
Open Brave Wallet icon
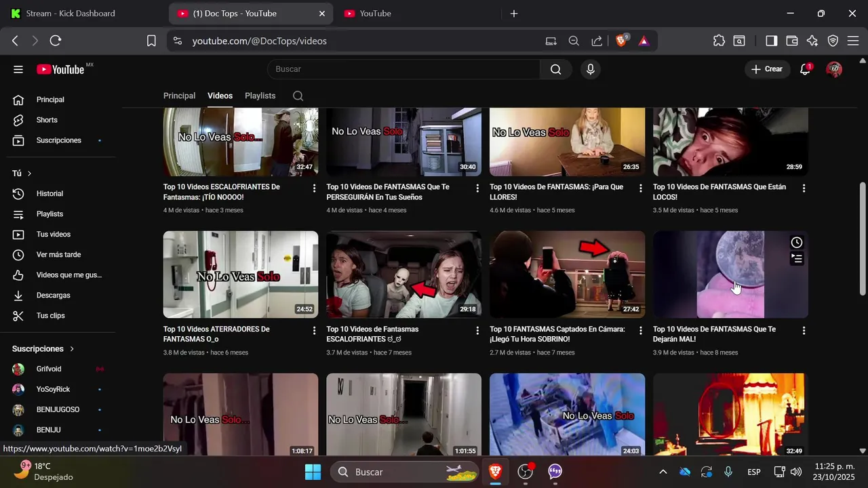(x=792, y=41)
